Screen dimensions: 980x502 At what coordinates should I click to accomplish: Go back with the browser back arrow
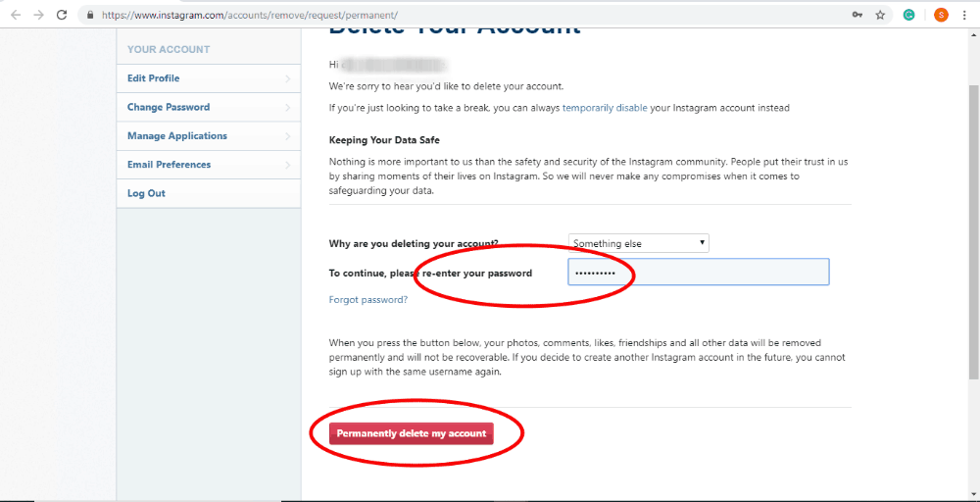click(x=17, y=15)
